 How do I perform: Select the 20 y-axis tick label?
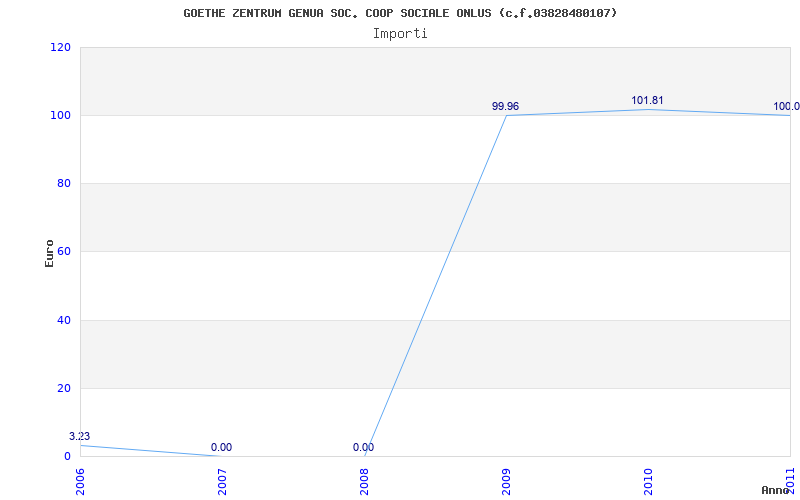63,388
